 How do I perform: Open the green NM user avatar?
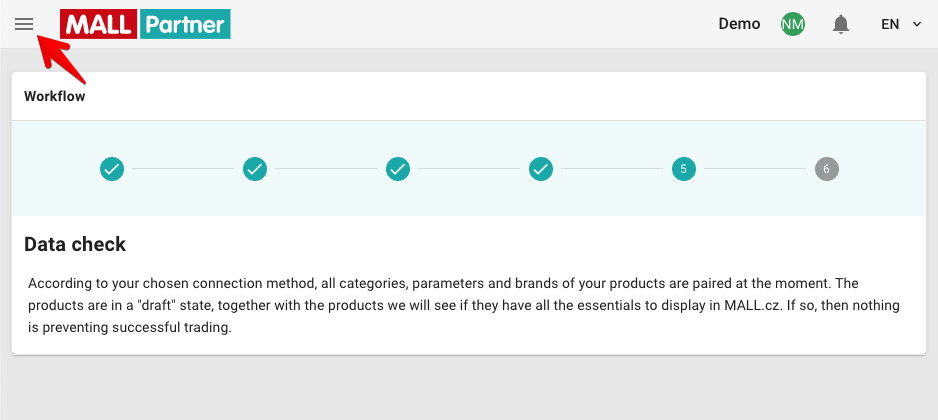click(793, 24)
